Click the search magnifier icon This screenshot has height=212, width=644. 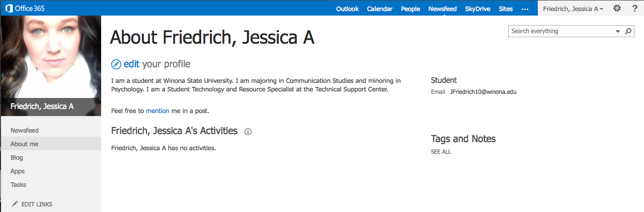(628, 31)
